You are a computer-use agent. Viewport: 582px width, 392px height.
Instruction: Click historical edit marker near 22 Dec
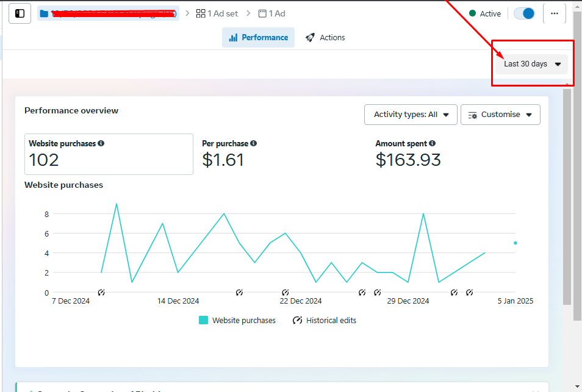coord(285,293)
